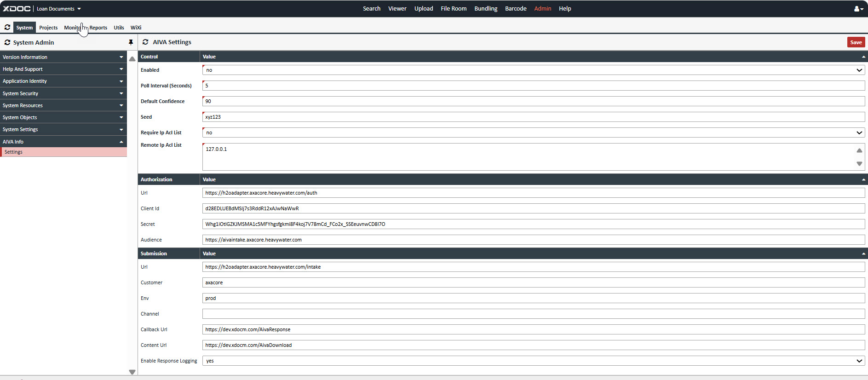This screenshot has height=380, width=868.
Task: Click the user account icon
Action: point(857,9)
